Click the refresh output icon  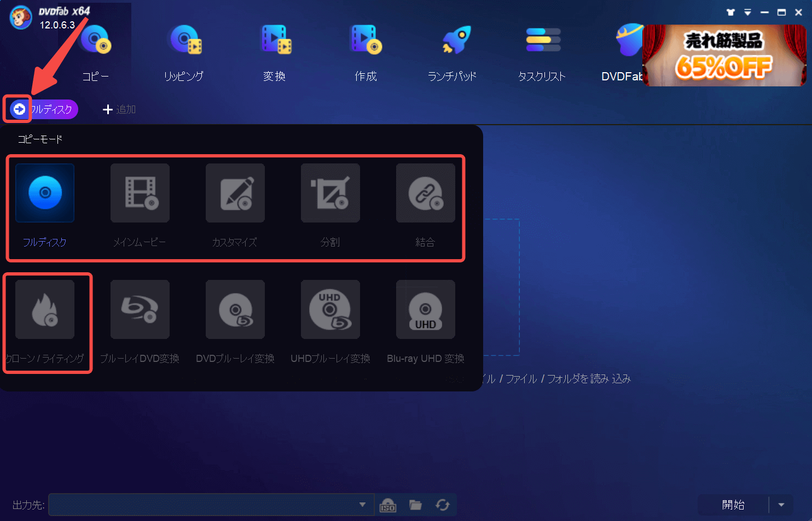coord(443,505)
